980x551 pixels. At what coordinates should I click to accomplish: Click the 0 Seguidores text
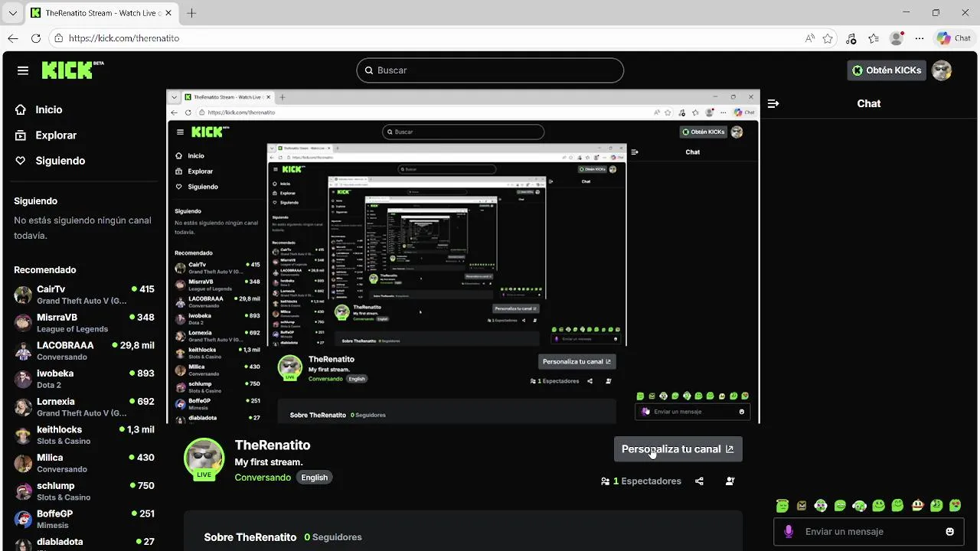[333, 537]
